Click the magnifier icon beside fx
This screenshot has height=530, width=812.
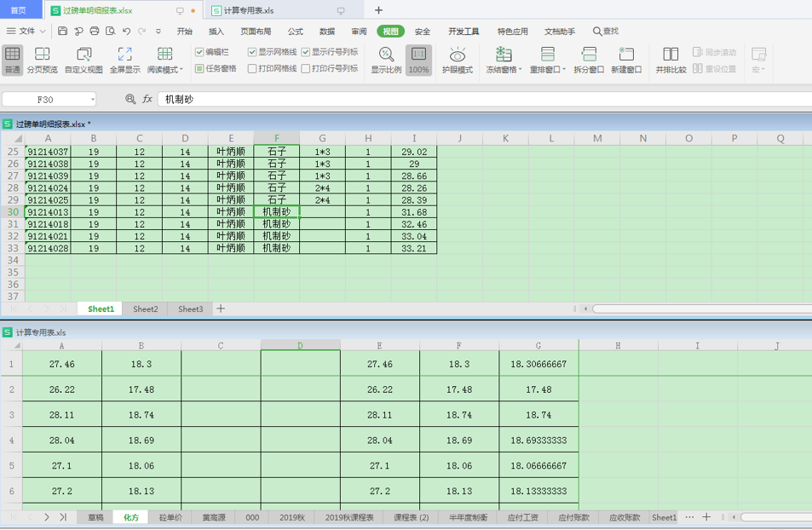[x=130, y=99]
